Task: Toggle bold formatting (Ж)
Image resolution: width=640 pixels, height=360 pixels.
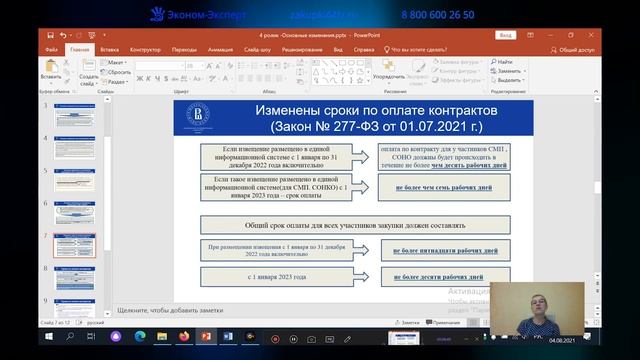Action: coord(140,78)
